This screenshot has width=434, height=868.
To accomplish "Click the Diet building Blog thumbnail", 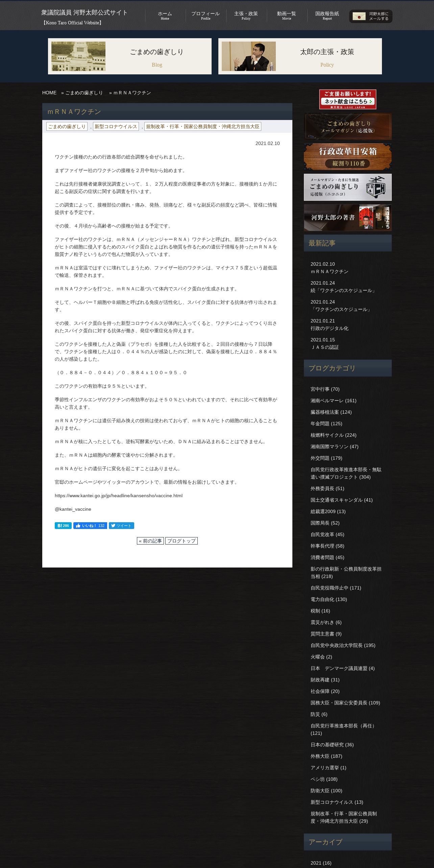I will [x=78, y=56].
